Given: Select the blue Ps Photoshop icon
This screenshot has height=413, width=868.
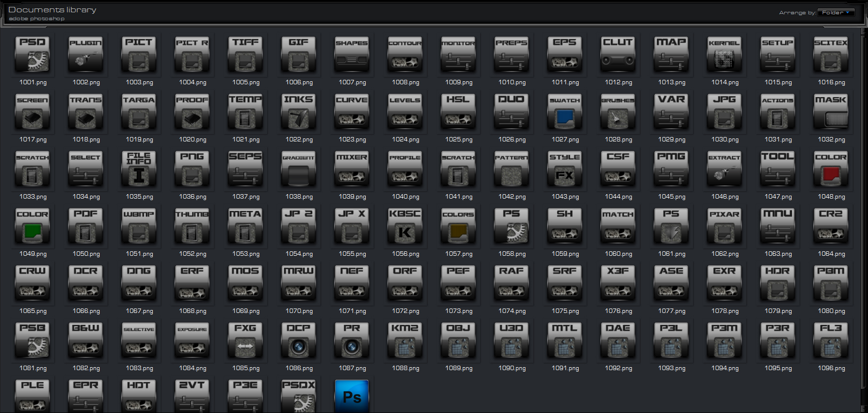Looking at the screenshot, I should [x=352, y=396].
